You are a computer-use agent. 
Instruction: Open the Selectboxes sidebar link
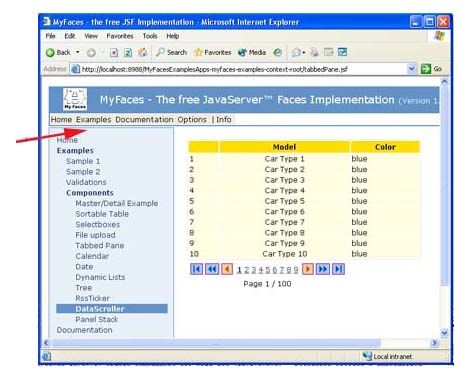pyautogui.click(x=98, y=225)
